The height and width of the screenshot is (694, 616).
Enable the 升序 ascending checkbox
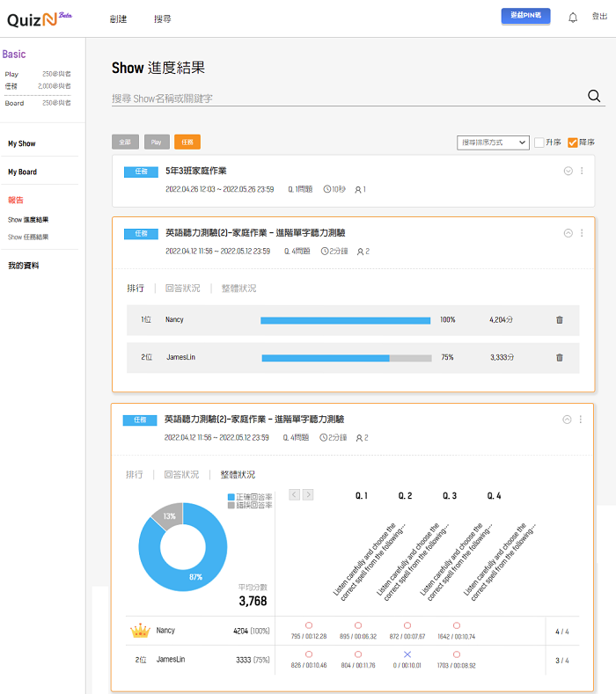(x=539, y=142)
